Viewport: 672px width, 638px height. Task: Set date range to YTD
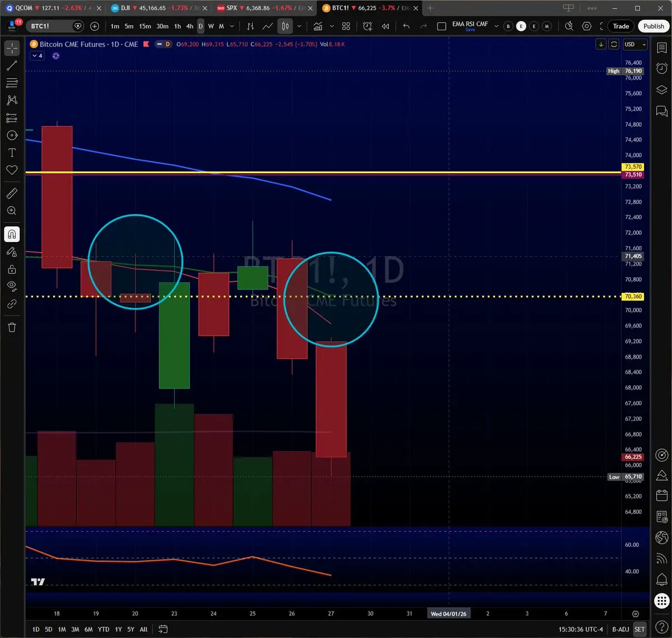[104, 630]
